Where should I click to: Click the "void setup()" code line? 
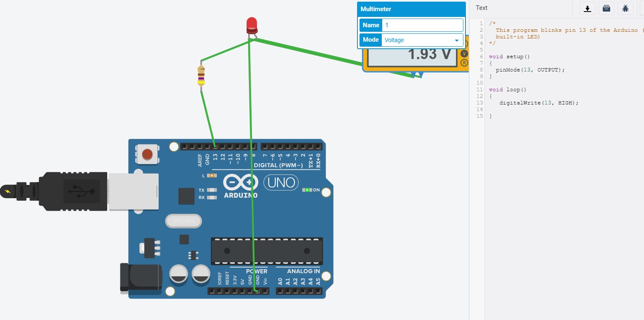pos(509,57)
